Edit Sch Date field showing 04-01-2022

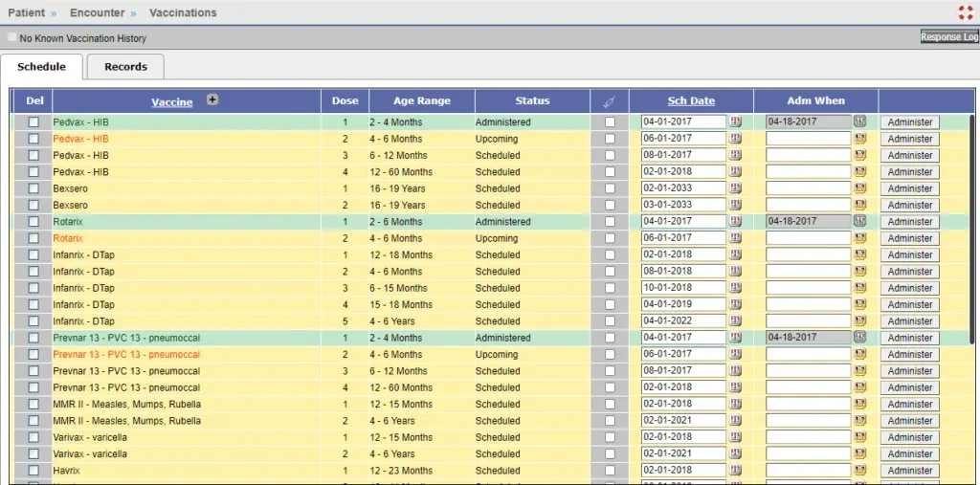pyautogui.click(x=683, y=321)
